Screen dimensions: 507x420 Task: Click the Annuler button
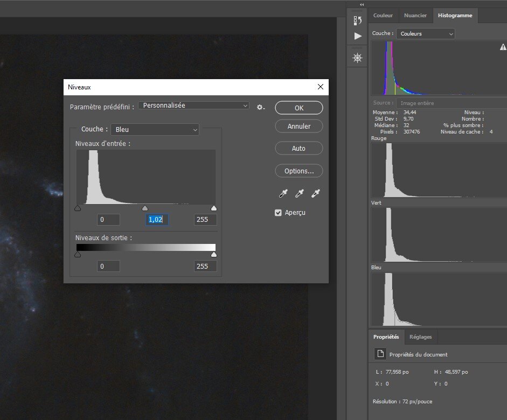click(x=299, y=127)
